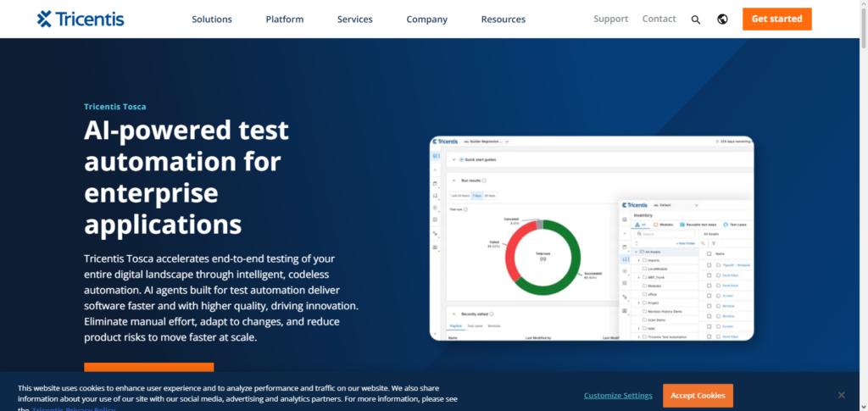The height and width of the screenshot is (411, 868).
Task: Collapse Recently edited section in product screenshot
Action: tap(454, 314)
